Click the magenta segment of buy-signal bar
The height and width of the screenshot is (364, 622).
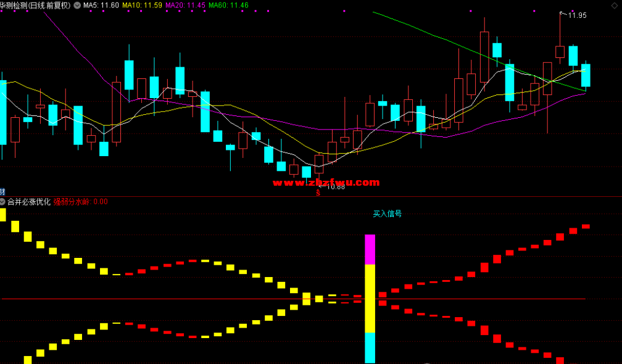[370, 249]
